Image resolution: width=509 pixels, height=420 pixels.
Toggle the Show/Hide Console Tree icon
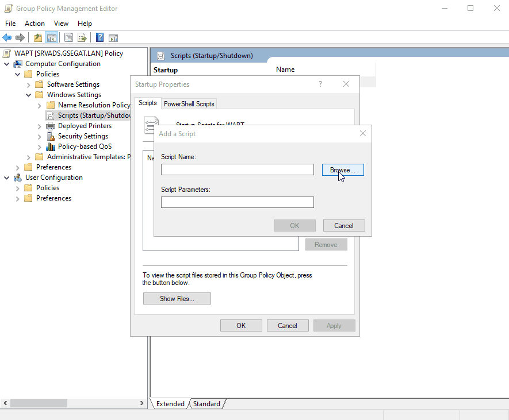click(x=51, y=38)
